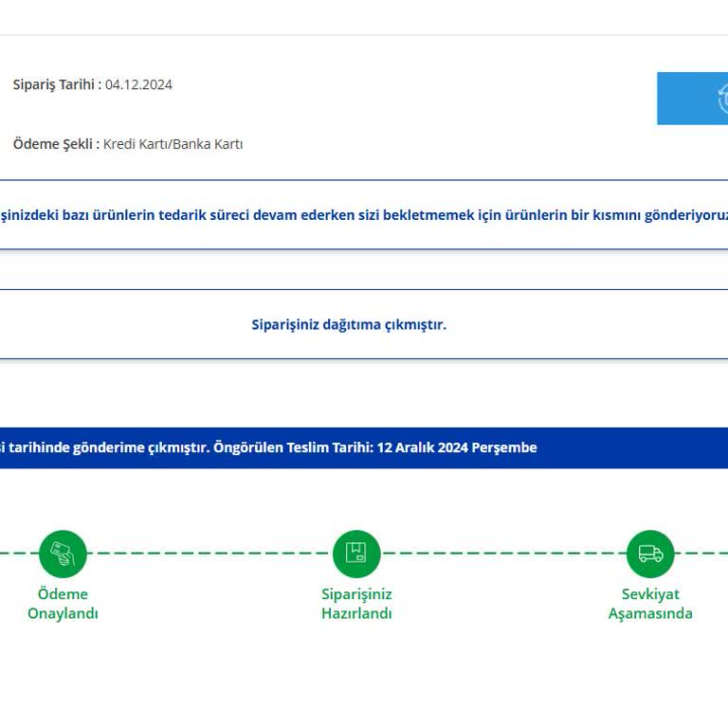Click the Siparişiniz Hazırlandı package icon
728x728 pixels.
[x=356, y=554]
